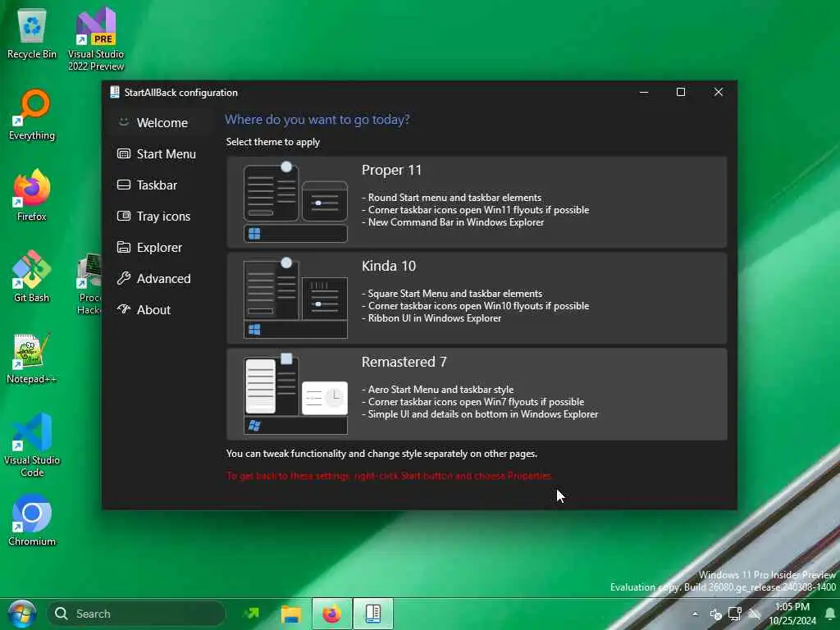Screen dimensions: 840x630
Task: Click the Advanced wrench icon
Action: [124, 278]
